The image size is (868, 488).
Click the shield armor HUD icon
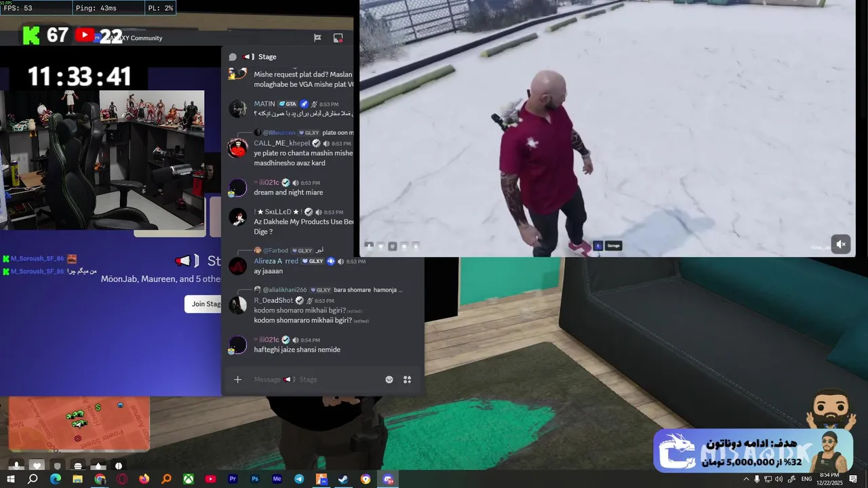(x=57, y=466)
